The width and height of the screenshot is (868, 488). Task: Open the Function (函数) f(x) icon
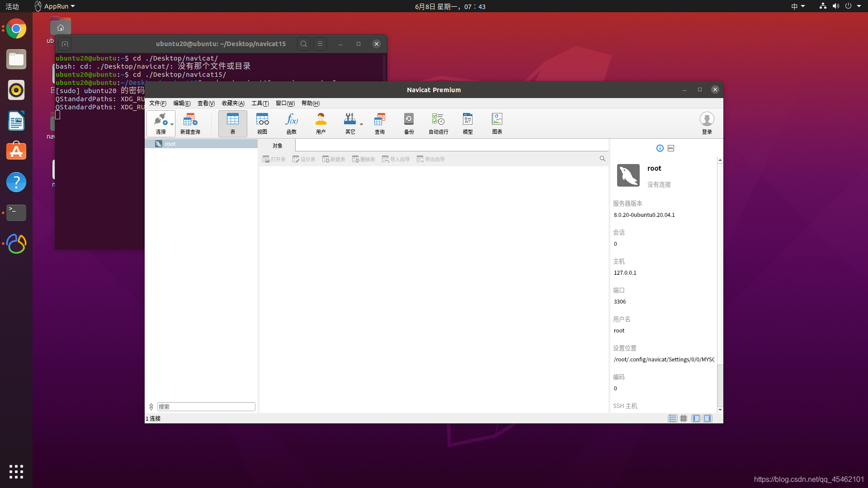[292, 123]
